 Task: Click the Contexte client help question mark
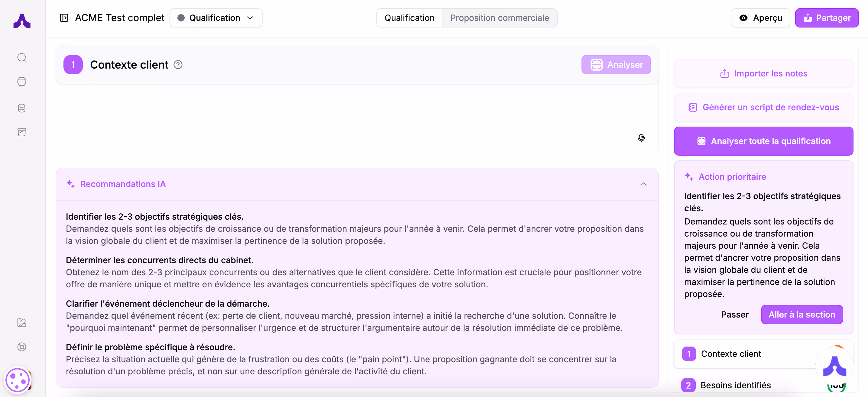[178, 65]
